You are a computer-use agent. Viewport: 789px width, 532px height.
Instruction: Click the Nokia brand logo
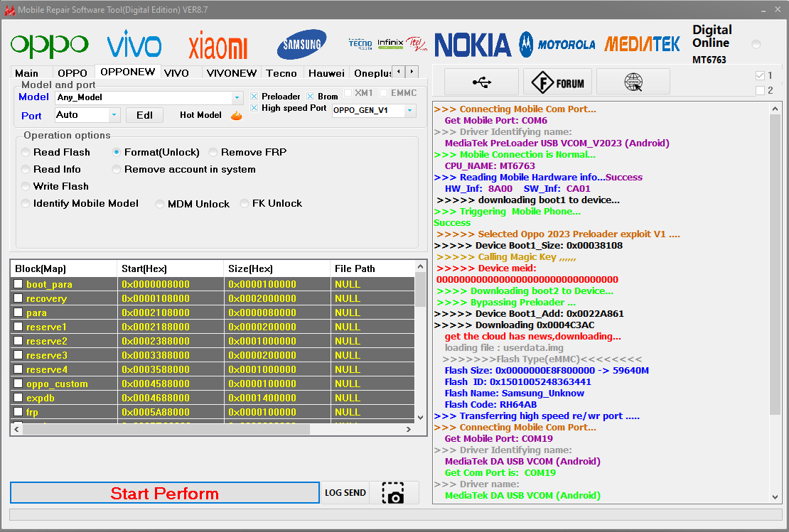point(473,45)
